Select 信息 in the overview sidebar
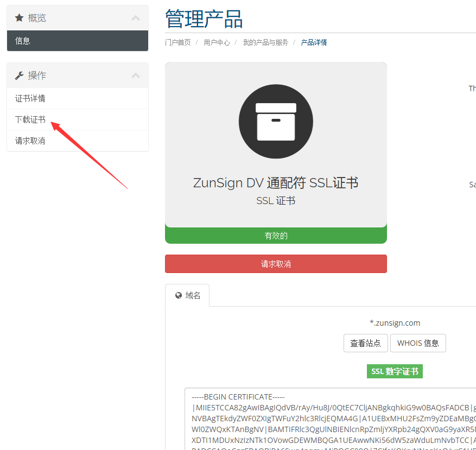Viewport: 476px width, 450px height. [x=78, y=41]
